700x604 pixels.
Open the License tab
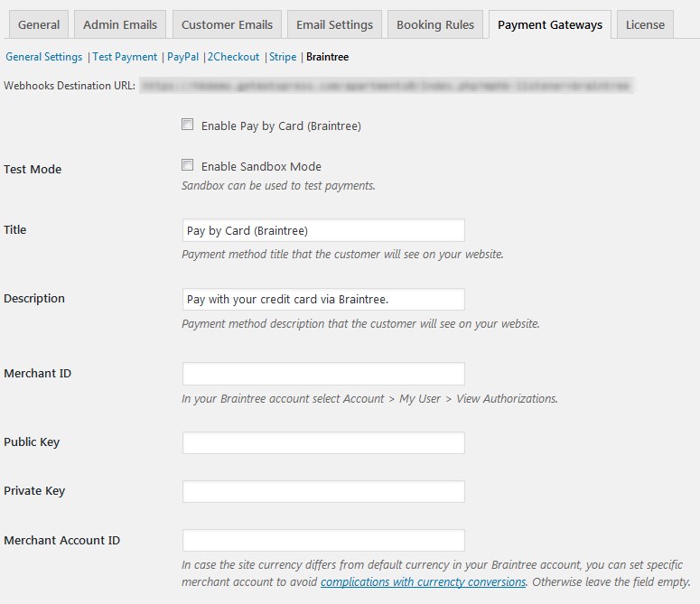click(x=645, y=24)
